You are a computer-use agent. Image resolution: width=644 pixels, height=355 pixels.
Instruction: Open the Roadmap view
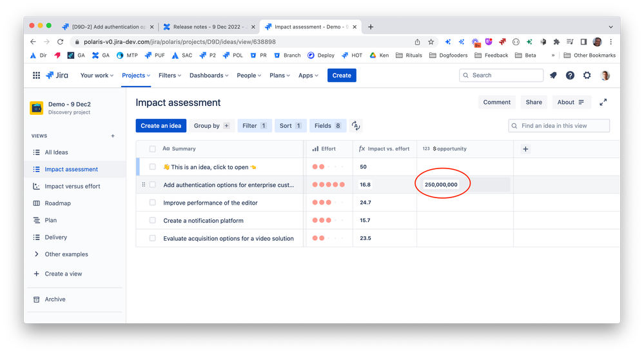click(x=57, y=203)
